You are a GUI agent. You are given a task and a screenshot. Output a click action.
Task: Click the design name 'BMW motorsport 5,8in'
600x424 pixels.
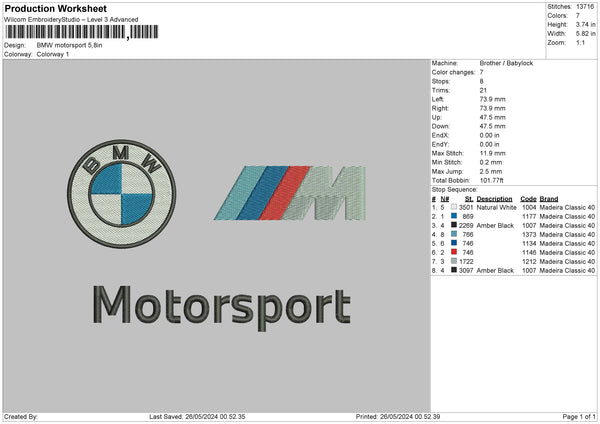(x=69, y=45)
